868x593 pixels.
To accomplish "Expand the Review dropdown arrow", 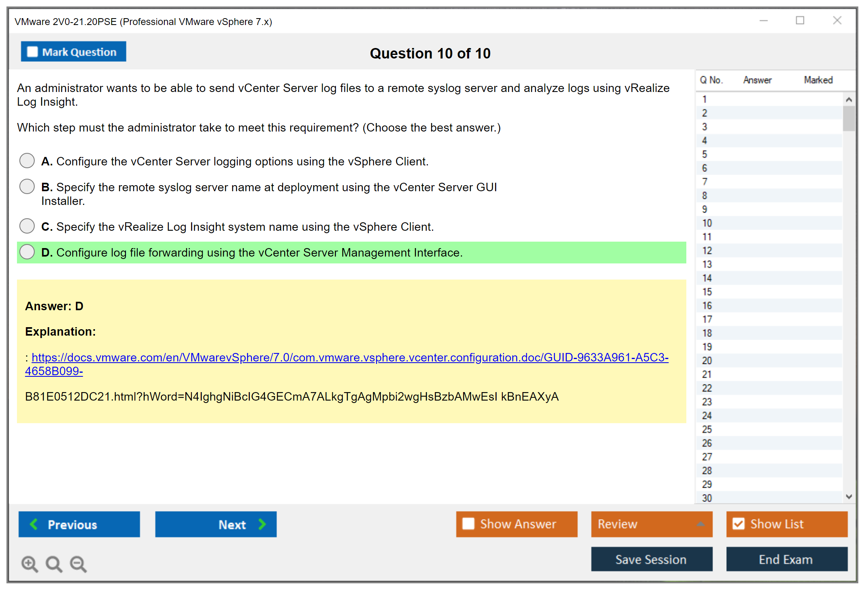I will coord(700,524).
